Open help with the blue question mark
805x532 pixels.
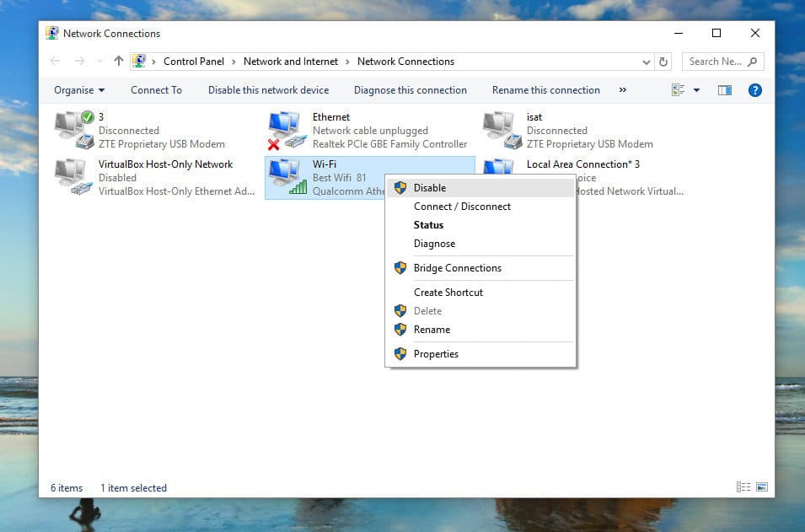point(754,90)
